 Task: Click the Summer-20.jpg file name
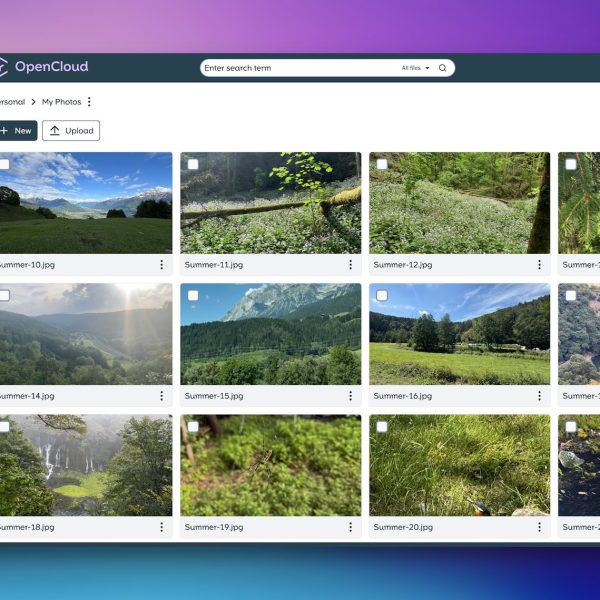(x=403, y=527)
